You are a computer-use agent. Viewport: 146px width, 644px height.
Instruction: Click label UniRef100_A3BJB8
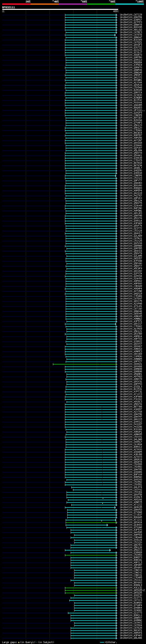coord(131,454)
